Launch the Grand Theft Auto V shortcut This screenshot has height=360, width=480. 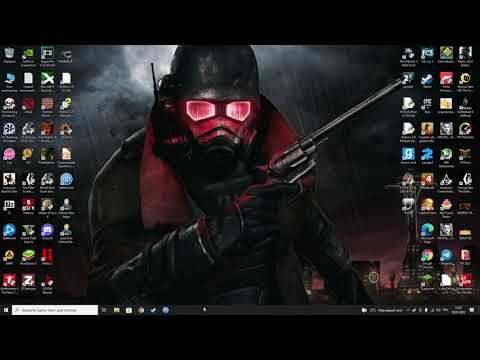(28, 233)
